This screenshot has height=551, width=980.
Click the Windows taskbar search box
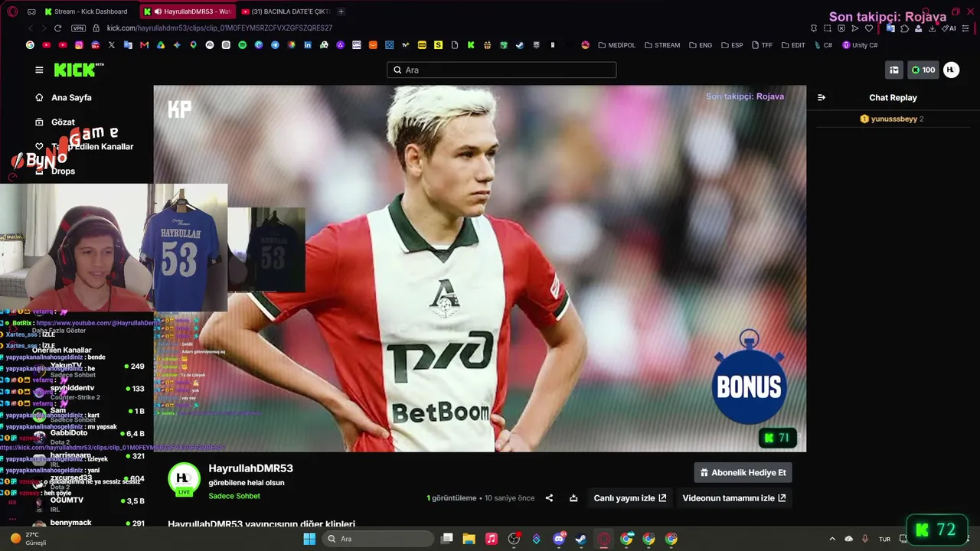[x=377, y=539]
